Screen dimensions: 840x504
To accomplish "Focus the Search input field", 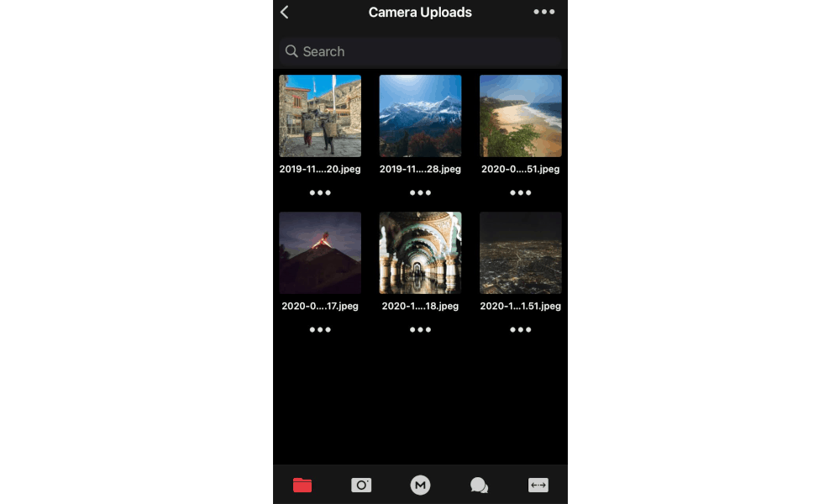I will point(420,51).
